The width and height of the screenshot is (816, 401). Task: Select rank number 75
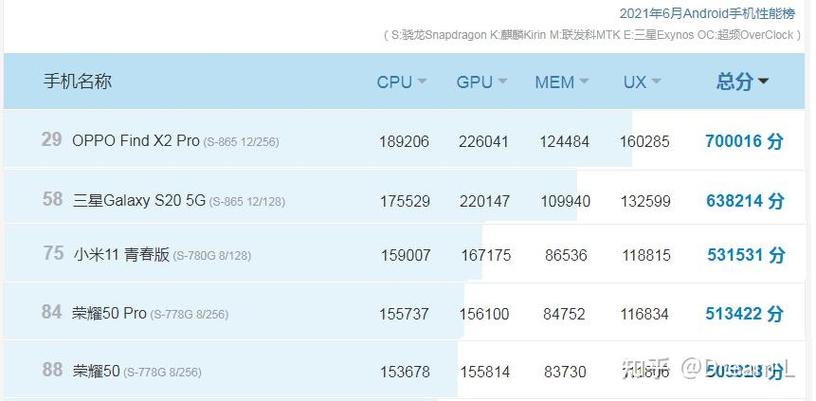(54, 253)
